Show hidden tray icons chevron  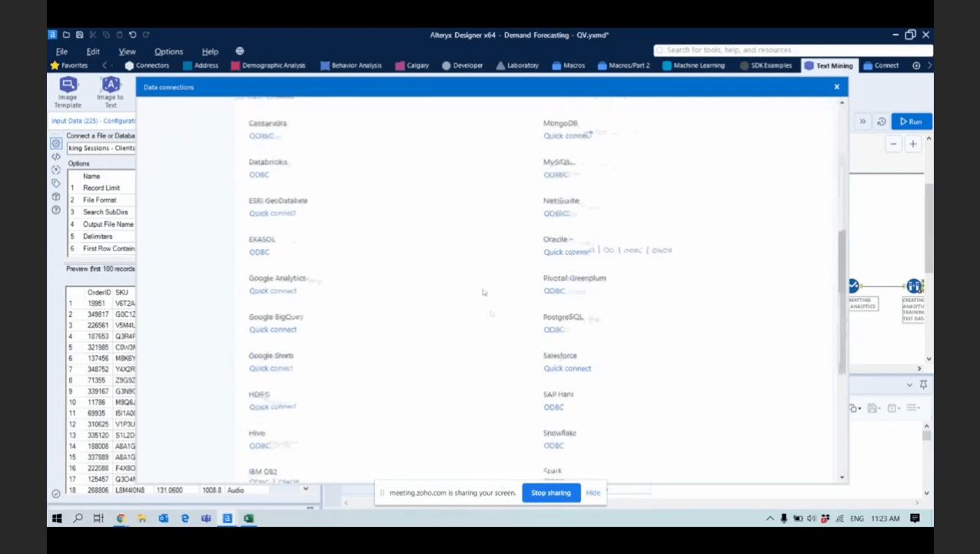point(770,519)
